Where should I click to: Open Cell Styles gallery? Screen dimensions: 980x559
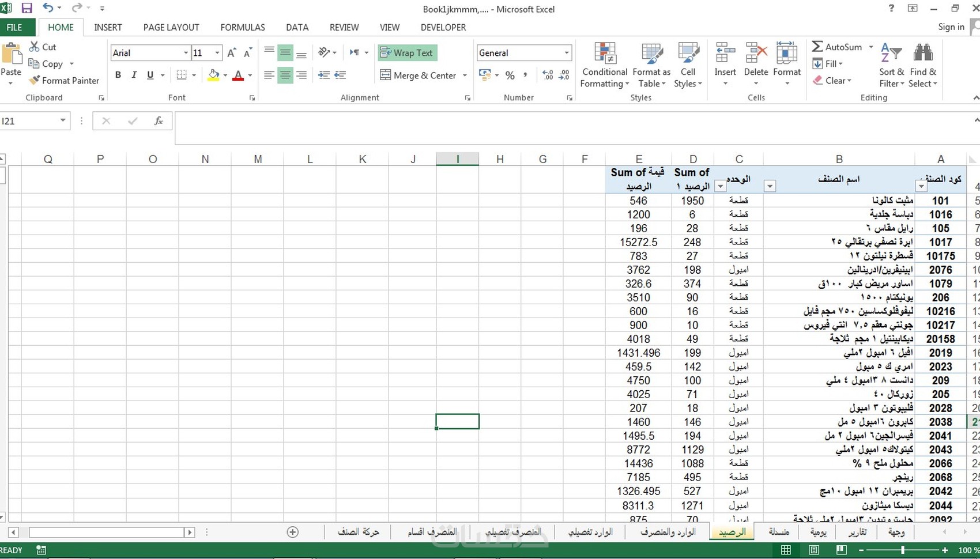click(x=688, y=65)
